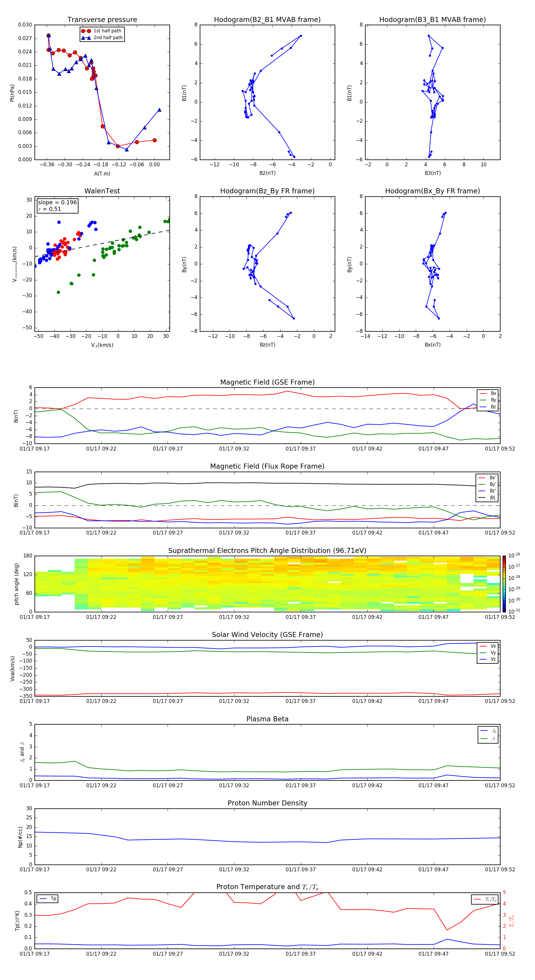Click the 'WalenTest' plot title
The height and width of the screenshot is (980, 535).
pyautogui.click(x=102, y=191)
